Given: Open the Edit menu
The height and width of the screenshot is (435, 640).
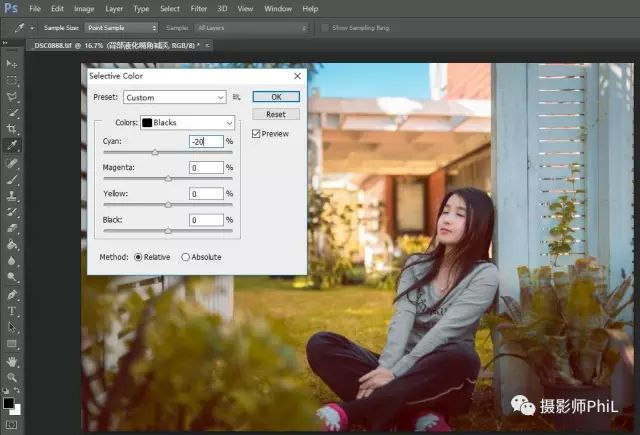Looking at the screenshot, I should (x=57, y=9).
